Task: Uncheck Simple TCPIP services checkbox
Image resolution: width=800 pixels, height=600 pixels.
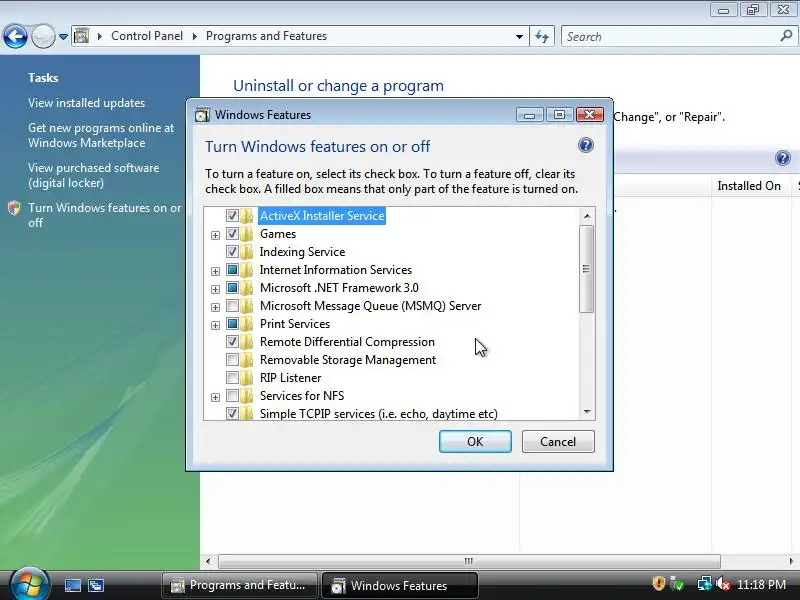Action: tap(232, 413)
